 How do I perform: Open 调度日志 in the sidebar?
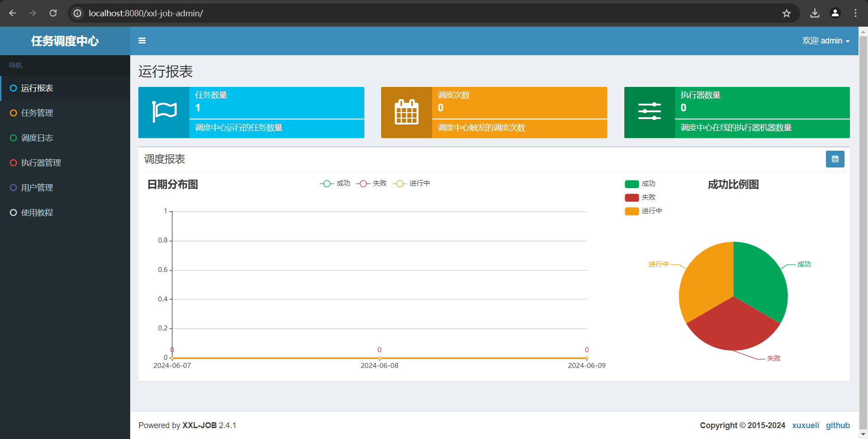pos(37,138)
